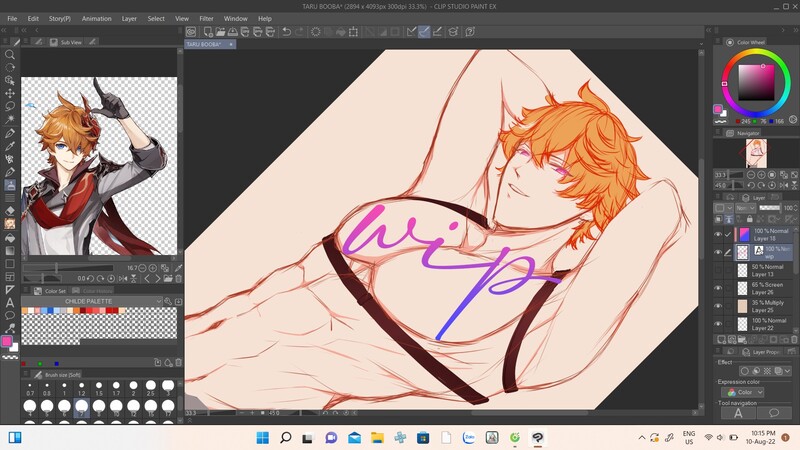800x450 pixels.
Task: Open the Edit menu
Action: click(x=33, y=18)
